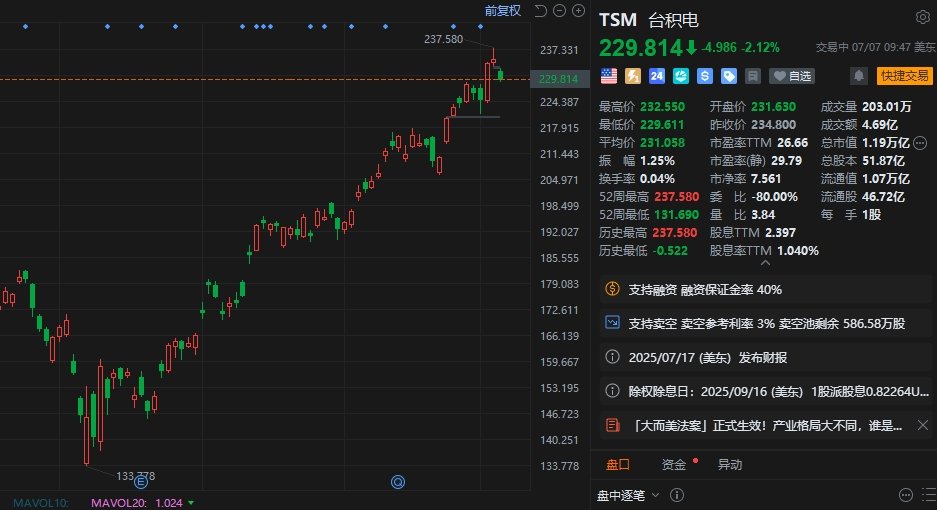Click the current price tag 229.814 on axis
This screenshot has height=510, width=937.
click(558, 79)
